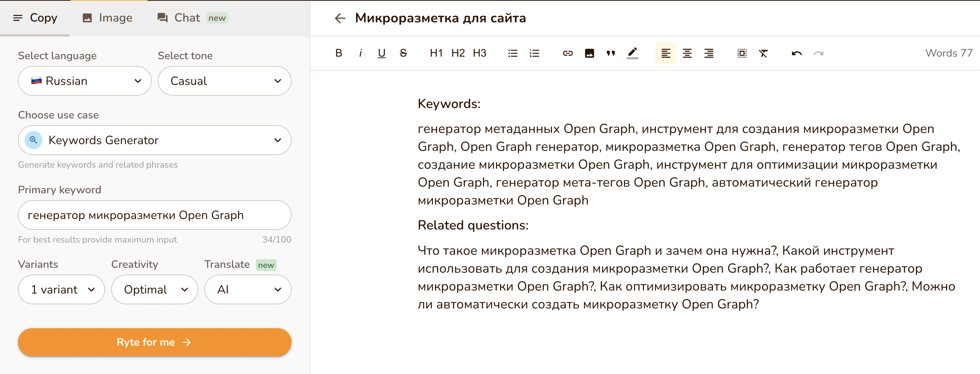The width and height of the screenshot is (980, 374).
Task: Click the Primary keyword input field
Action: [x=154, y=215]
